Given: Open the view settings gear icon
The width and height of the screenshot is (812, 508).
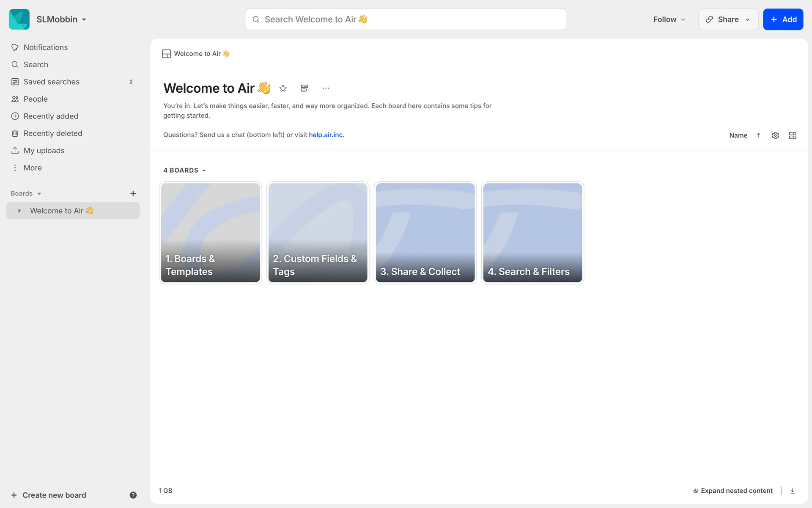Looking at the screenshot, I should point(775,135).
